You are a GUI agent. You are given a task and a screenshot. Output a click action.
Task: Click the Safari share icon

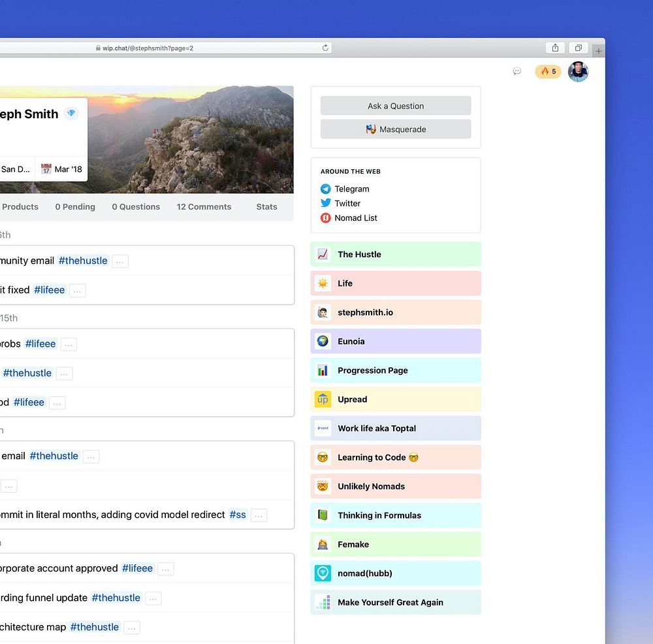click(x=555, y=48)
